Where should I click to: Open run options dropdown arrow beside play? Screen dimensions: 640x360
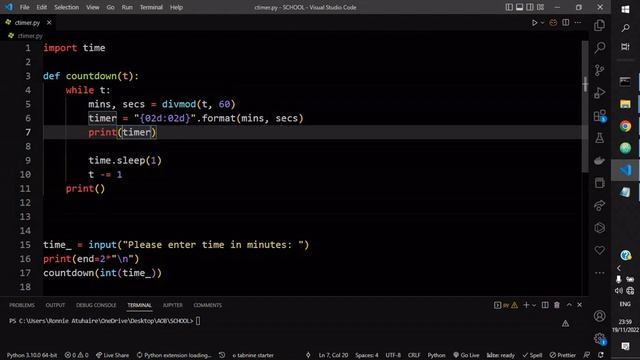pyautogui.click(x=542, y=23)
